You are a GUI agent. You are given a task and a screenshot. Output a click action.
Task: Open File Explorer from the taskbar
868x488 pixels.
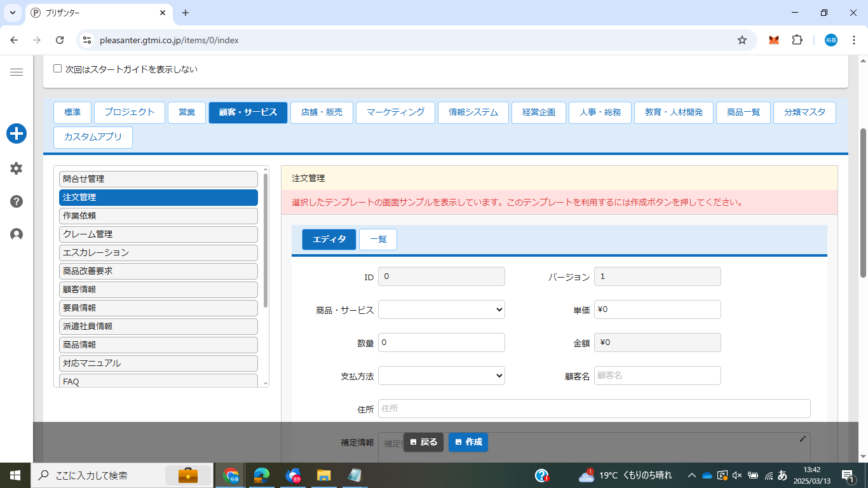324,475
